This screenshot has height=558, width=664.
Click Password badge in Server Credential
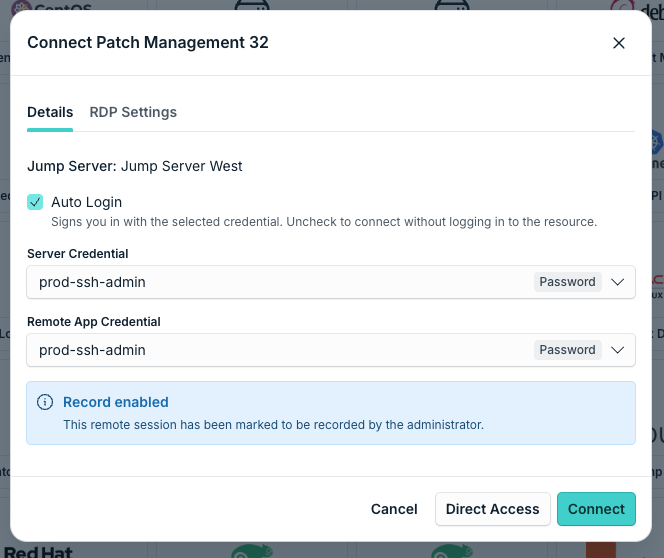click(x=567, y=282)
